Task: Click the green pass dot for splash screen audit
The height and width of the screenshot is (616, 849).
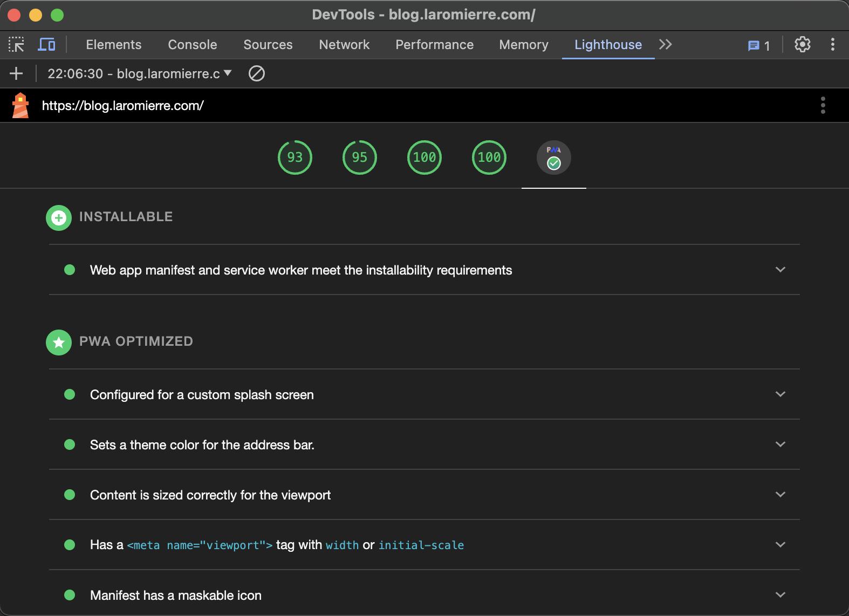Action: tap(70, 394)
